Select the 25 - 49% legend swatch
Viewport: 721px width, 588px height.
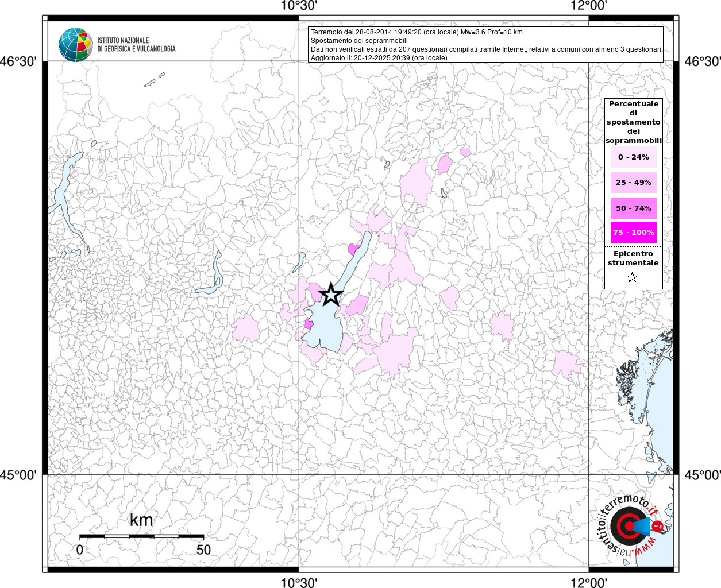(634, 183)
